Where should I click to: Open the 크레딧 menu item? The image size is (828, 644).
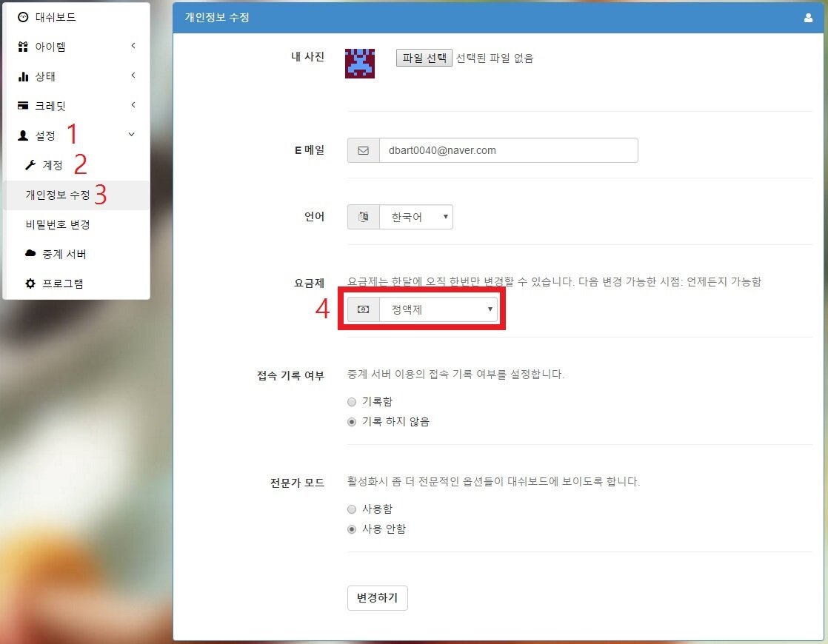pyautogui.click(x=76, y=106)
